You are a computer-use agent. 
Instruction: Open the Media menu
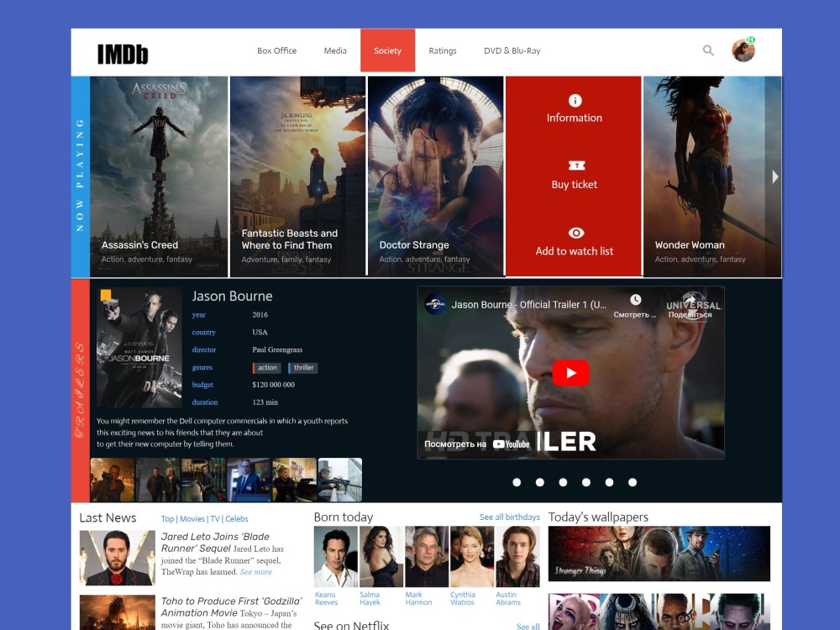point(335,51)
